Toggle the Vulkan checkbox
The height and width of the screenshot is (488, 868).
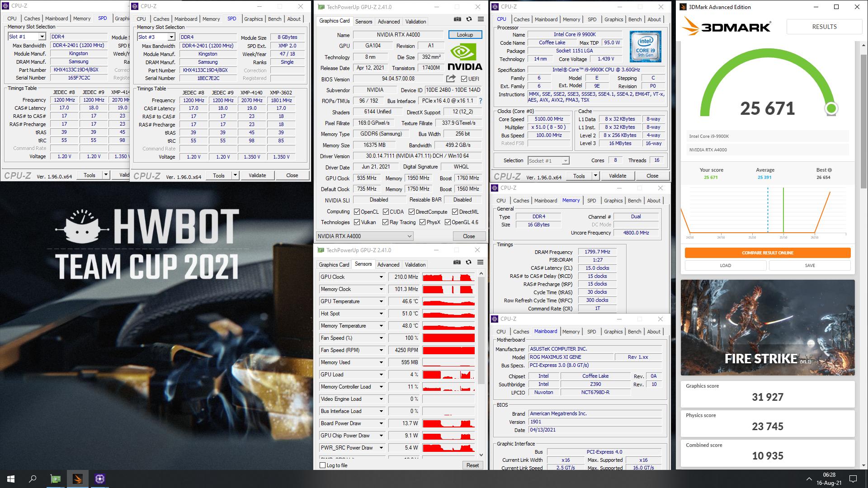coord(357,222)
